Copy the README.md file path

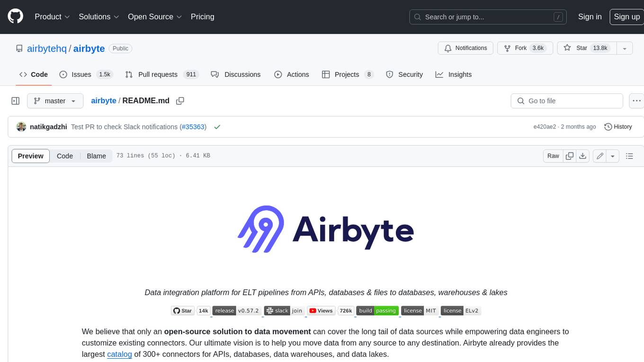(x=180, y=101)
